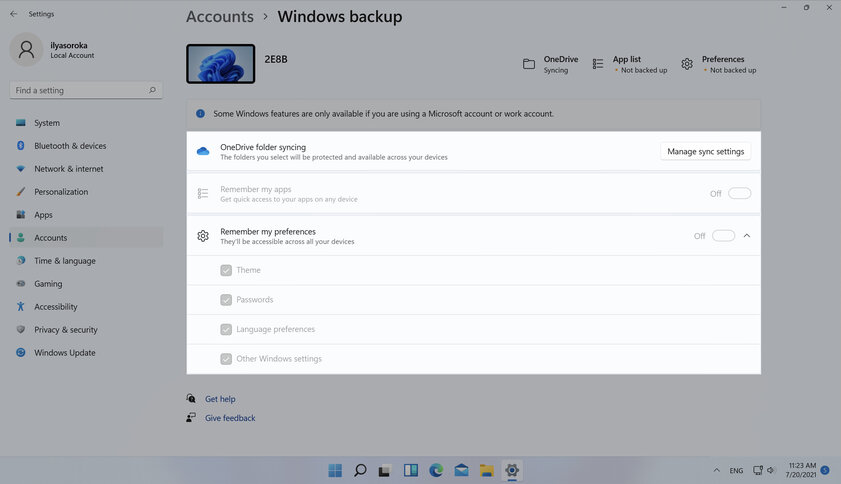This screenshot has width=841, height=484.
Task: Click Settings gear on taskbar
Action: click(512, 471)
